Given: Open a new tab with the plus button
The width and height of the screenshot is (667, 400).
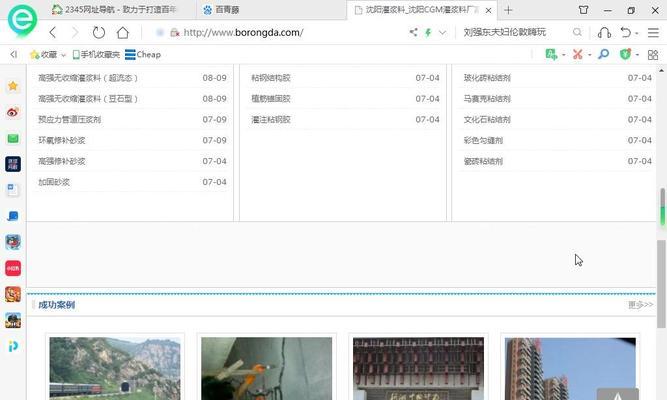Looking at the screenshot, I should point(508,10).
